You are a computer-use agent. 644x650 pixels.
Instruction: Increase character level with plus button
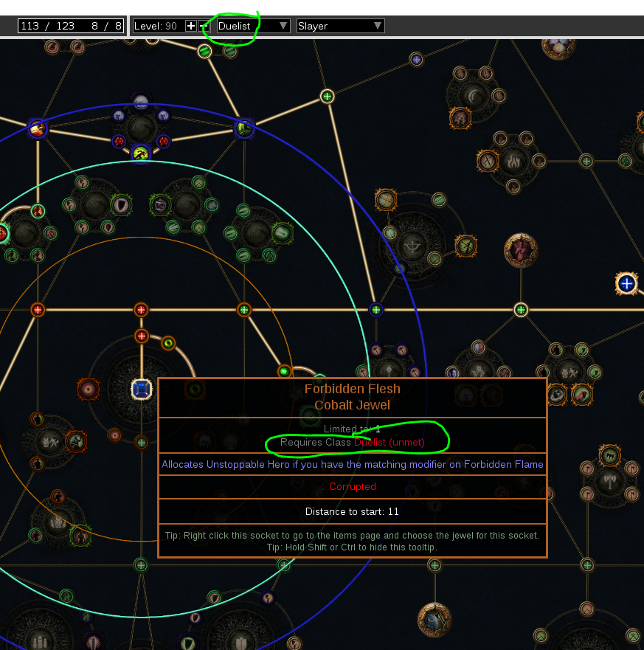tap(190, 26)
